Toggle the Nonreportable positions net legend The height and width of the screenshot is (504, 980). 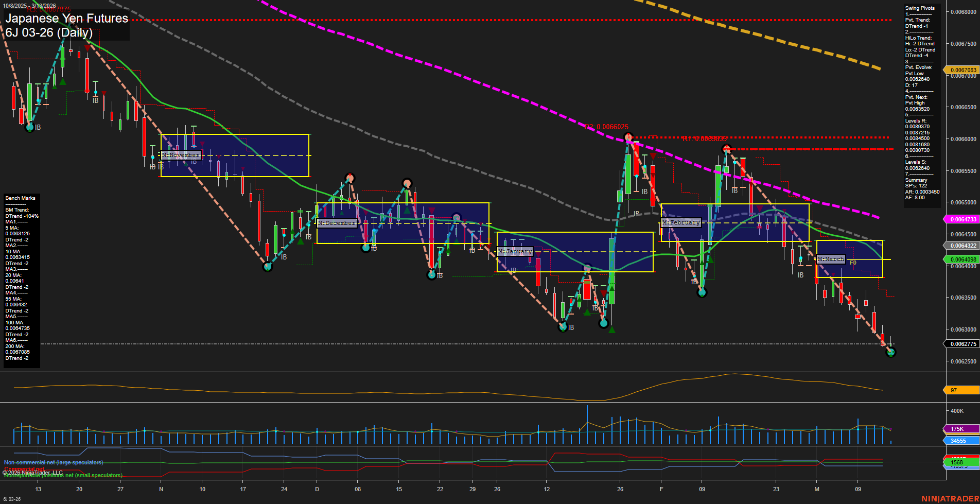pos(63,476)
